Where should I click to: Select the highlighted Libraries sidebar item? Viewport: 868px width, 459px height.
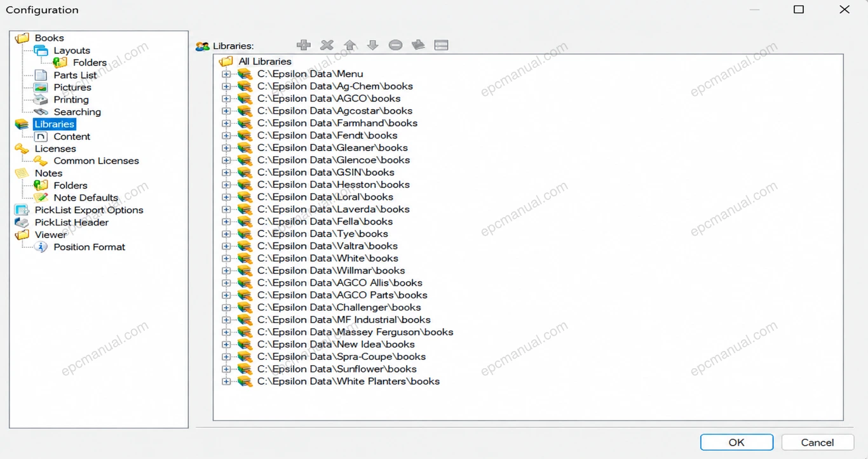[55, 124]
